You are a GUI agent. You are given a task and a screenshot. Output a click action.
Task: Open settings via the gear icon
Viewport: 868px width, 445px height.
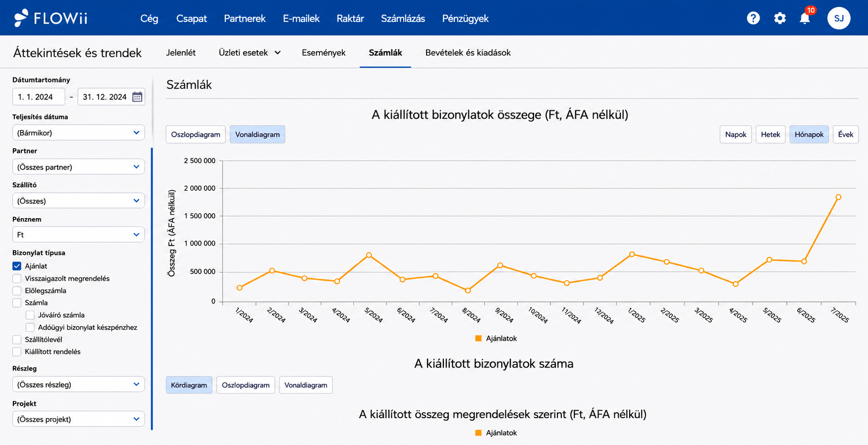pos(780,18)
